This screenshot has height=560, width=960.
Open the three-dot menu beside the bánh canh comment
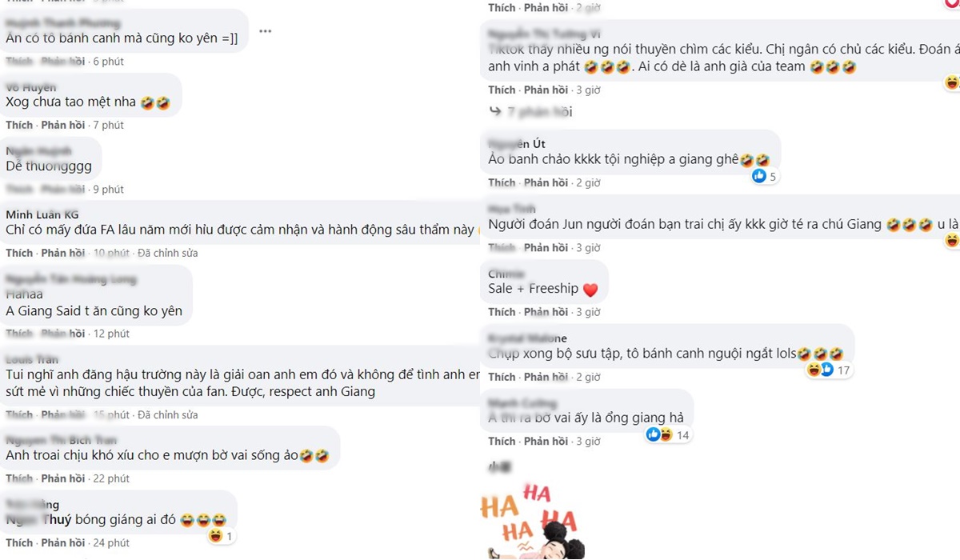(x=265, y=31)
